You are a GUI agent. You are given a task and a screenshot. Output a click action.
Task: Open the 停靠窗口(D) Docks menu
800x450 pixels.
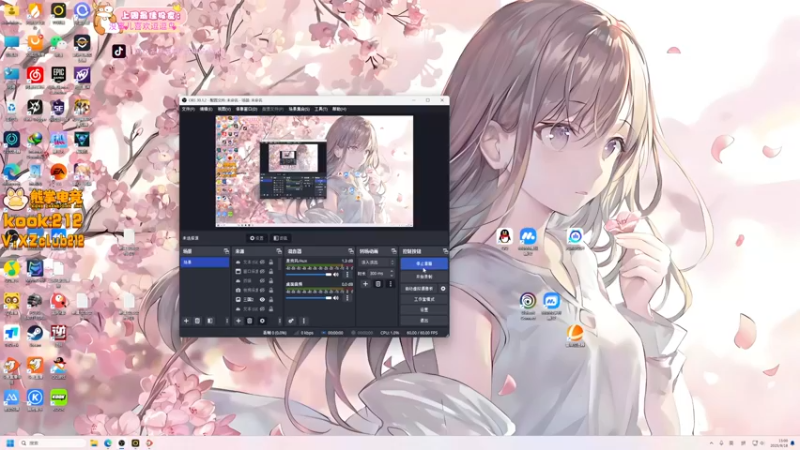point(246,109)
